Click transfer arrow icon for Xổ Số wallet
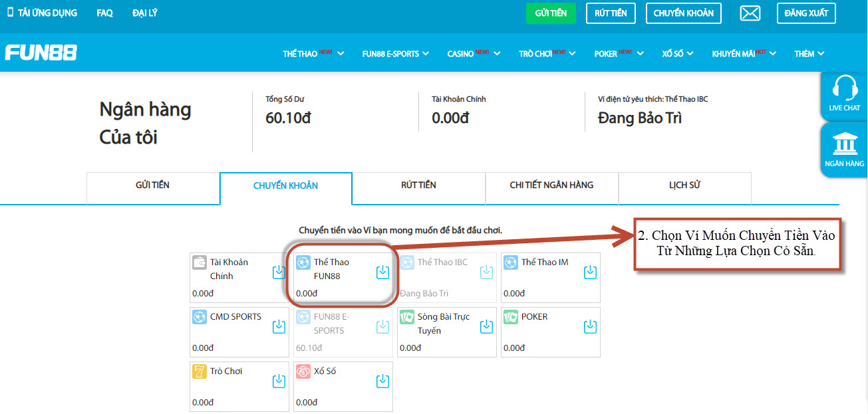 [x=383, y=381]
